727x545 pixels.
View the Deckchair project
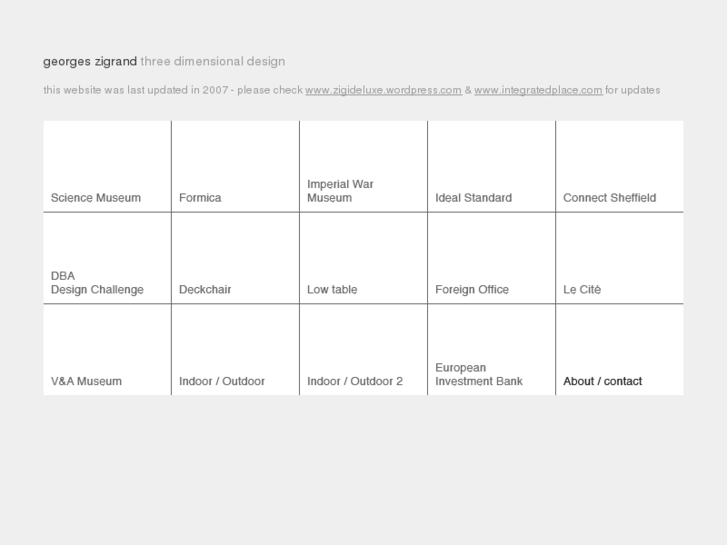(205, 290)
